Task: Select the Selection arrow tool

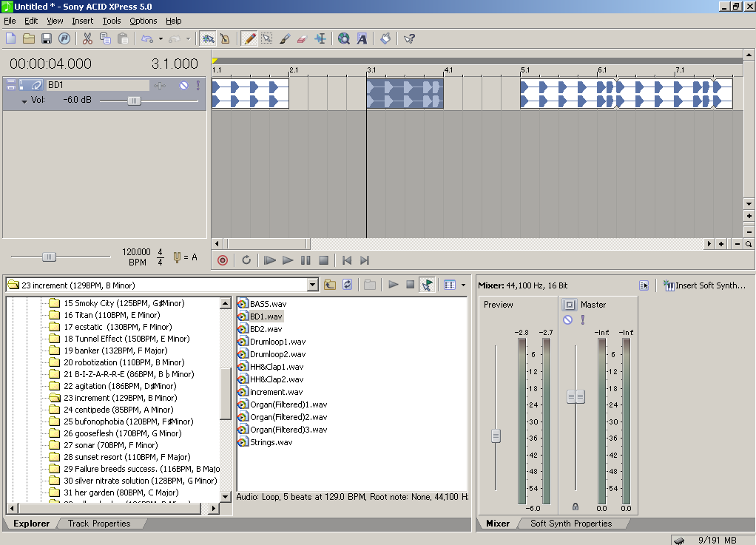Action: pyautogui.click(x=266, y=38)
